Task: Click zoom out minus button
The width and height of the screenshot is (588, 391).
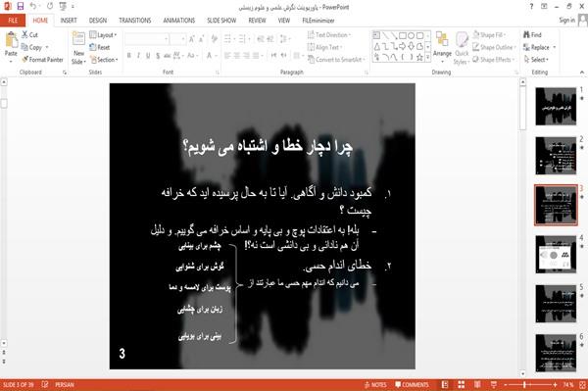Action: point(505,384)
